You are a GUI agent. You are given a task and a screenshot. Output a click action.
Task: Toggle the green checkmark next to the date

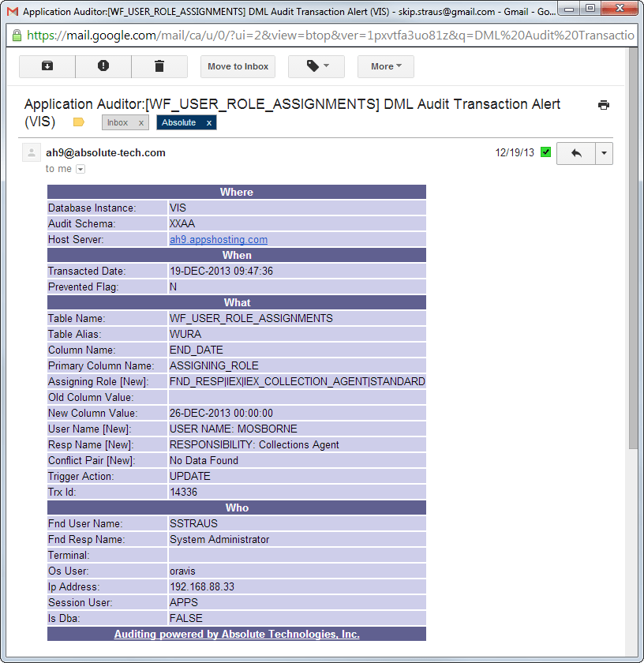[x=545, y=150]
